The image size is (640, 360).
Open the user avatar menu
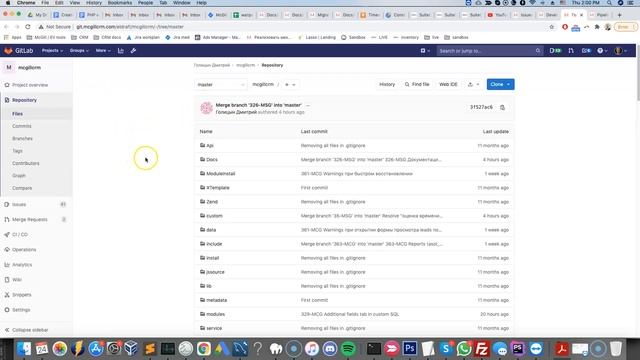(621, 51)
